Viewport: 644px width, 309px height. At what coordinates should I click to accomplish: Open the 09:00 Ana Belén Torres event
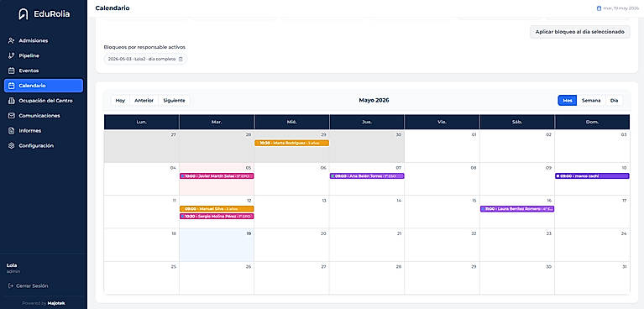pos(367,175)
